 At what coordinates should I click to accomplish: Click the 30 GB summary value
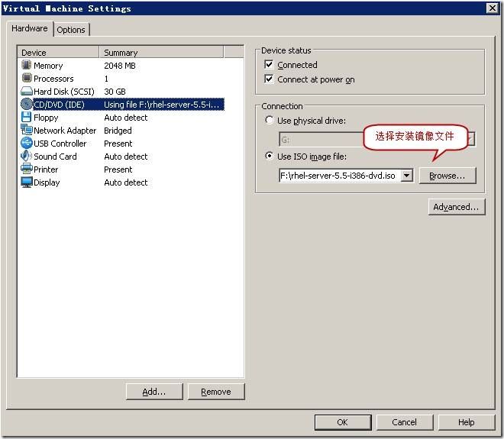tap(115, 92)
